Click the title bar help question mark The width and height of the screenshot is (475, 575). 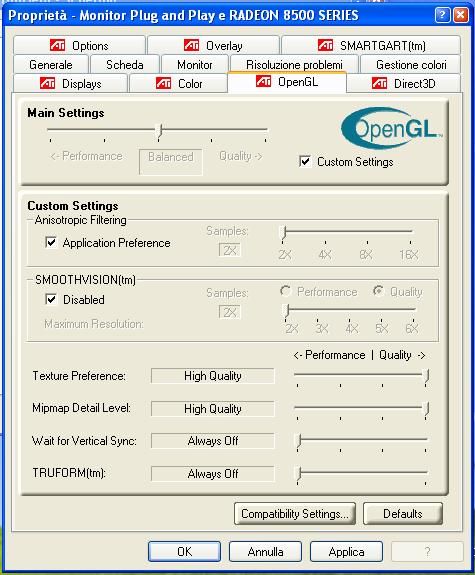(442, 15)
